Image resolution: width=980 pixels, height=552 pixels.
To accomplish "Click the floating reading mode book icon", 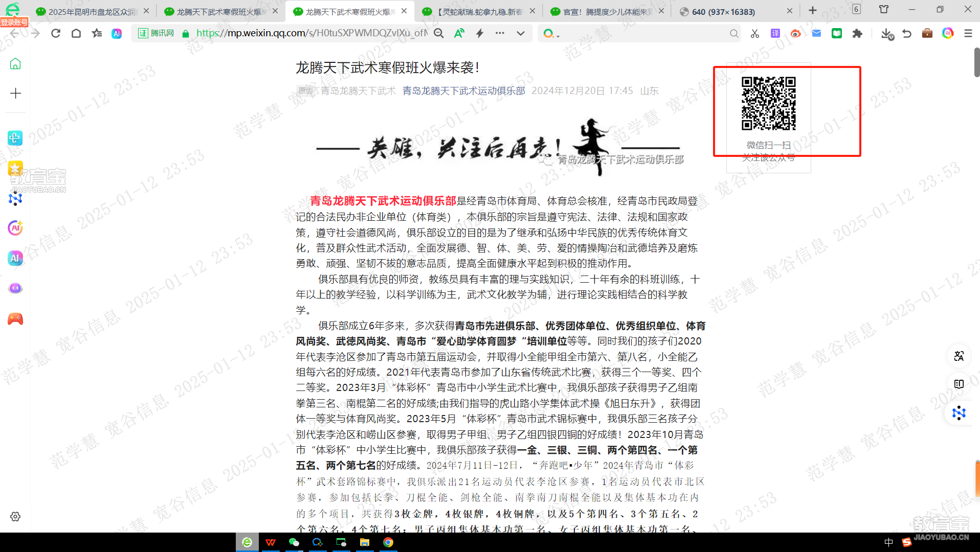I will 959,384.
